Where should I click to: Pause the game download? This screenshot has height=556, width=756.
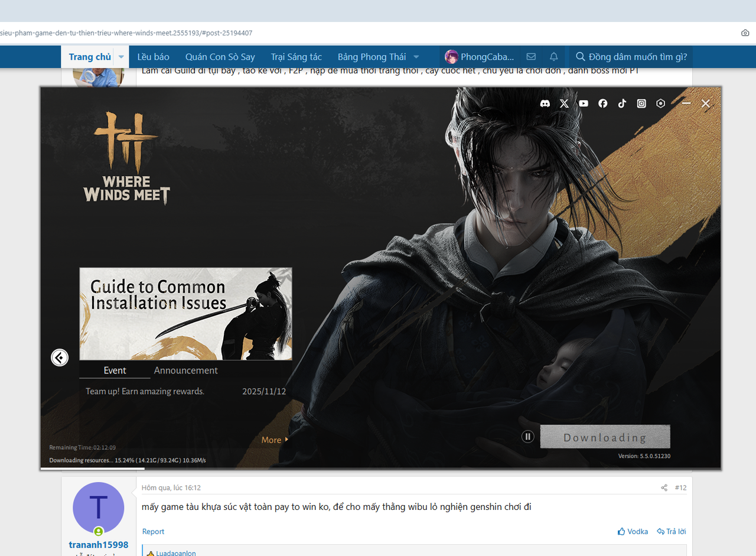pyautogui.click(x=527, y=436)
